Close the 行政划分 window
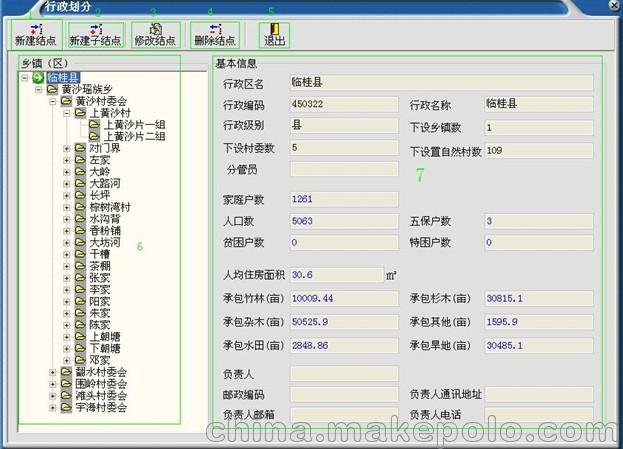The width and height of the screenshot is (623, 449). (614, 5)
